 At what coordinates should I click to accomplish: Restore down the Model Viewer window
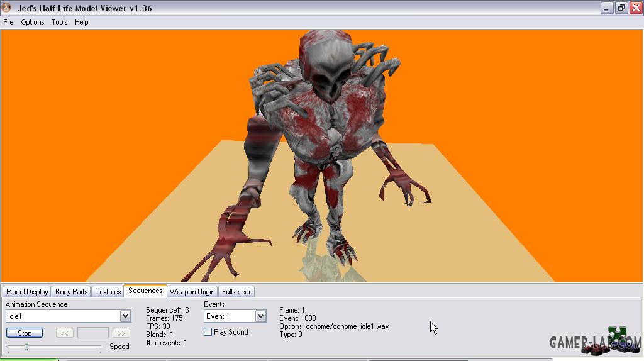click(x=621, y=8)
